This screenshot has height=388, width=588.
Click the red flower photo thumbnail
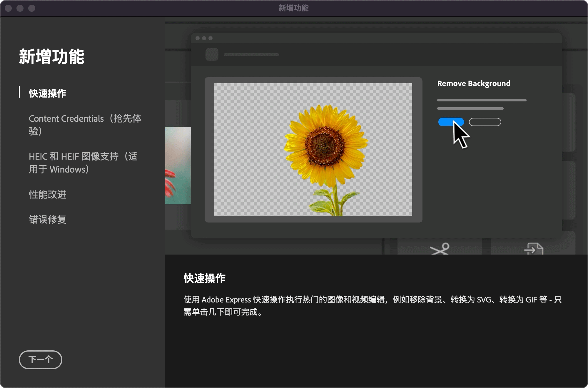178,165
